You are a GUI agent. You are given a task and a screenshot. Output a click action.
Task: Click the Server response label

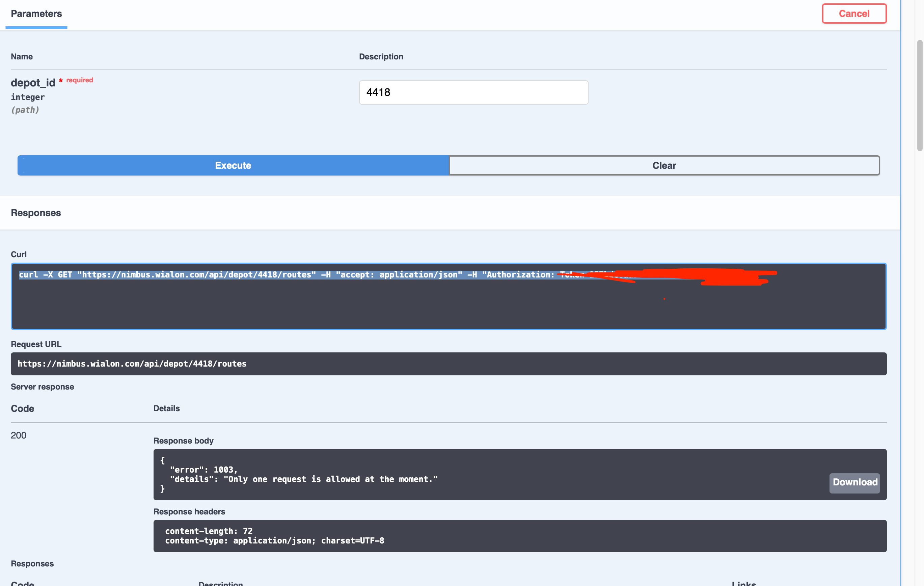click(x=42, y=387)
